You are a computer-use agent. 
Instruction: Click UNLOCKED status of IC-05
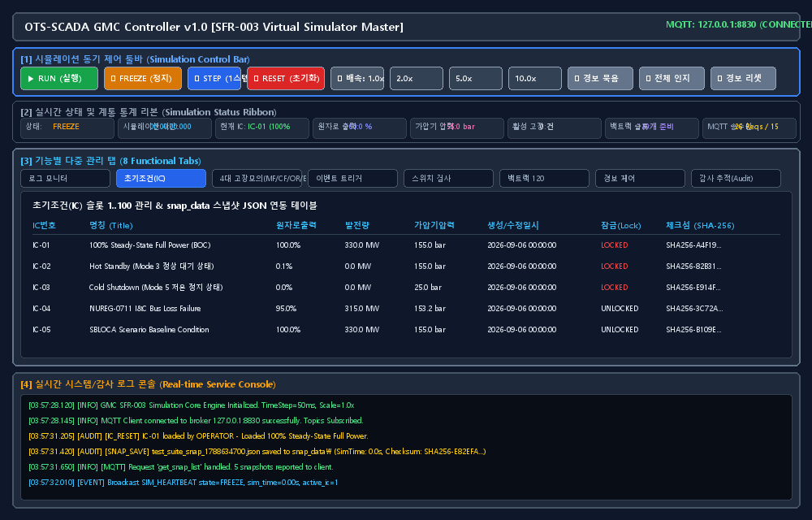click(x=620, y=330)
